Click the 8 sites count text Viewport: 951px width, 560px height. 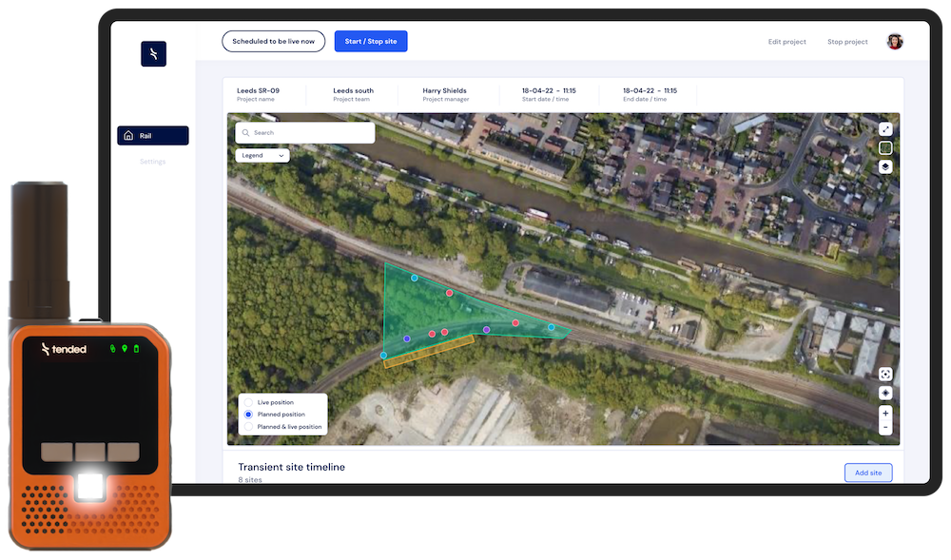250,479
